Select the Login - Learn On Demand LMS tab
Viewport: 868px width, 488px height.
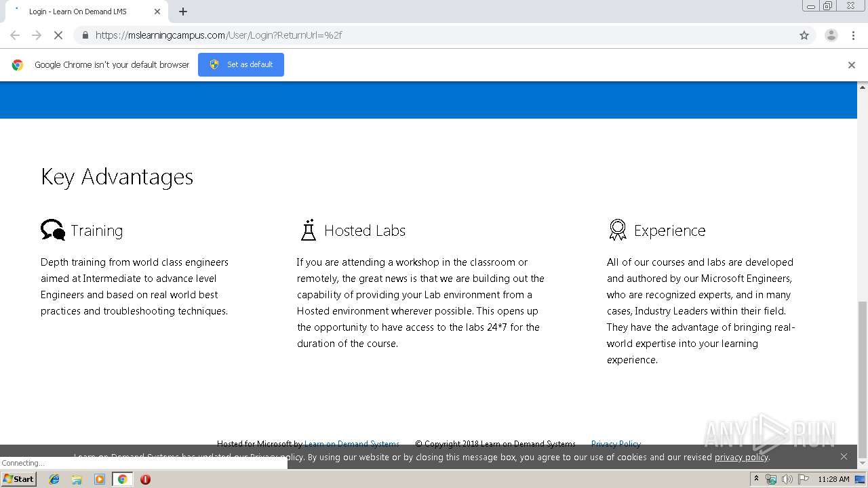click(x=87, y=12)
